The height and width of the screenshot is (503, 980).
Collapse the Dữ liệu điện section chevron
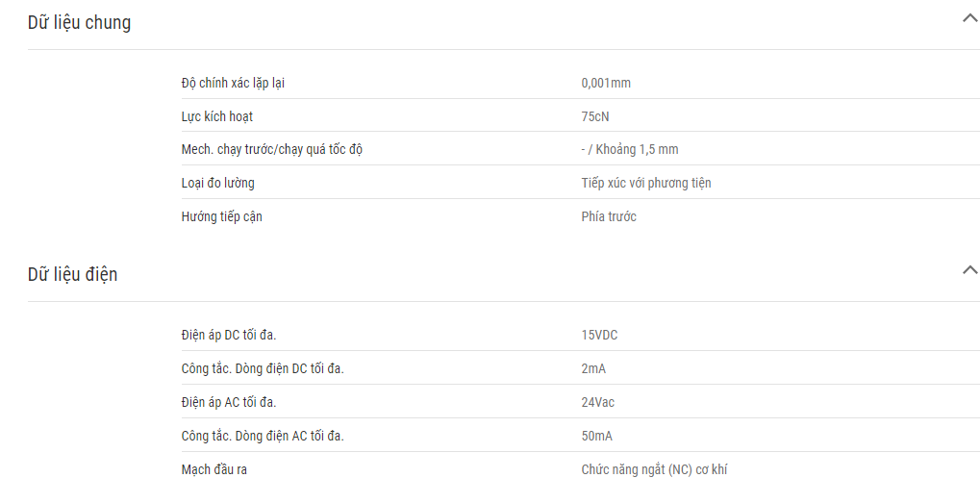coord(970,270)
